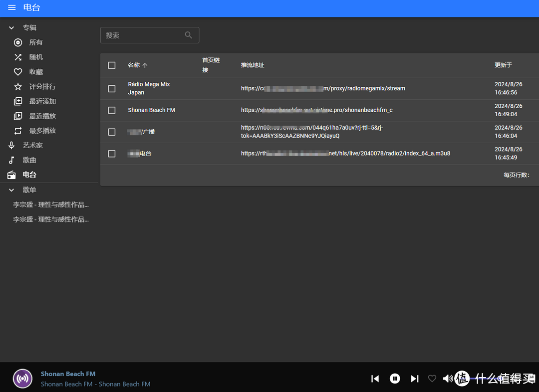Mute the volume speaker icon

[x=448, y=379]
